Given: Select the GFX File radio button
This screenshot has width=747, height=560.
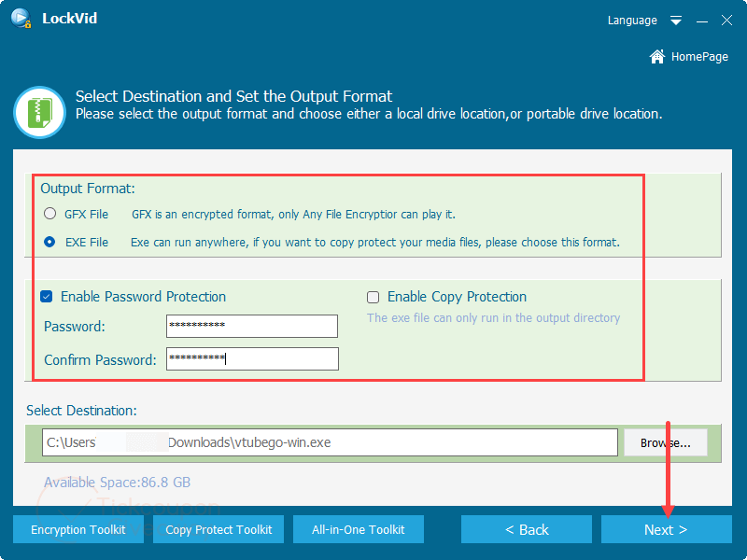Looking at the screenshot, I should [x=50, y=214].
